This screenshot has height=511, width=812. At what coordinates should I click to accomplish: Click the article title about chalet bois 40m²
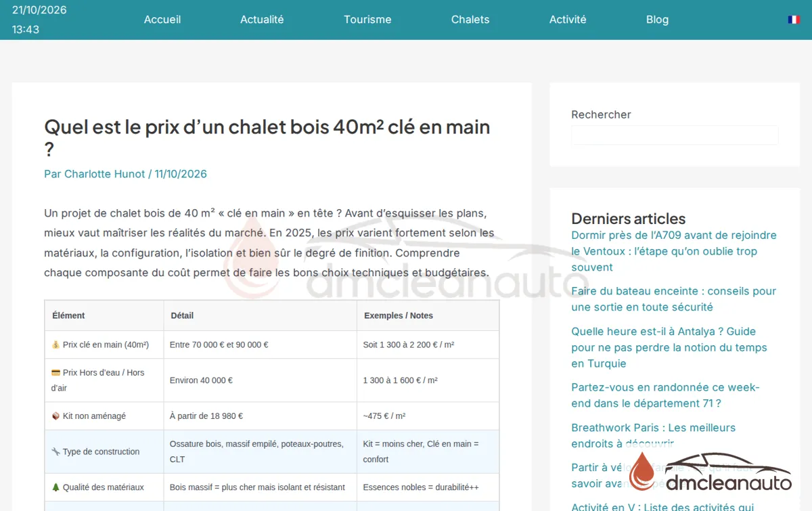coord(267,137)
